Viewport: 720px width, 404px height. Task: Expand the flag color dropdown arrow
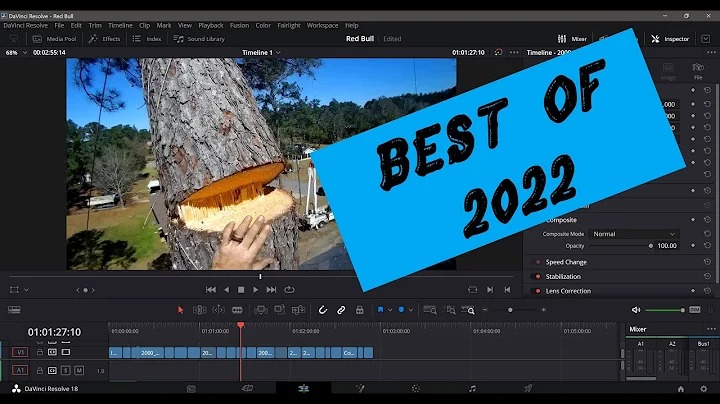pos(390,310)
